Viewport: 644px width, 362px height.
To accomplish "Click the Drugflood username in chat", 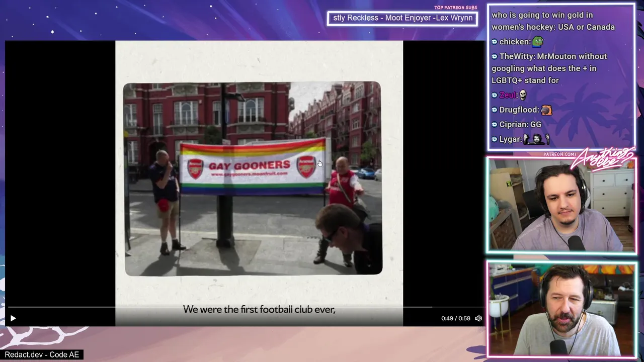I will (x=519, y=110).
